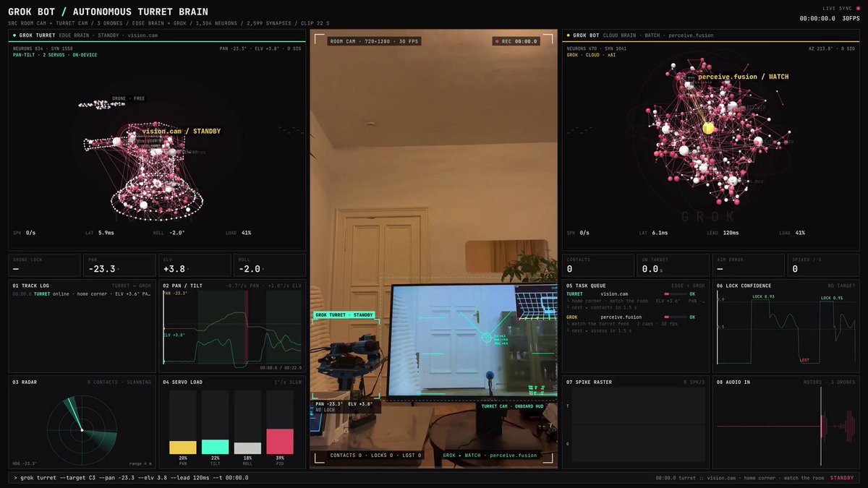
Task: Click the yellow status dot beside GROK BOT header
Action: click(x=569, y=35)
